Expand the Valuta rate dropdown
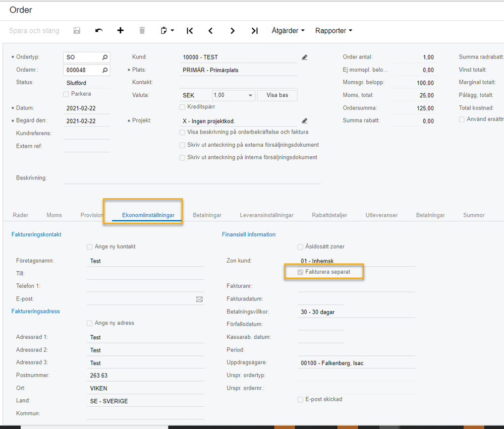 point(250,95)
